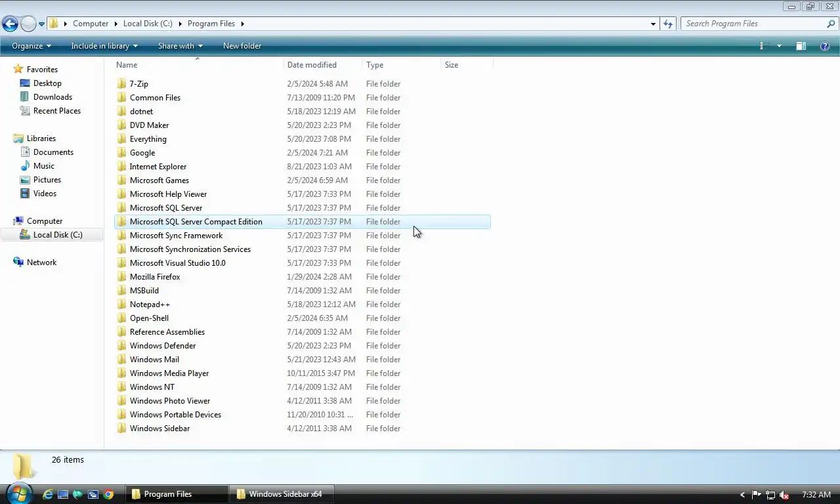This screenshot has width=840, height=504.
Task: Select Libraries in the navigation pane
Action: (x=41, y=138)
